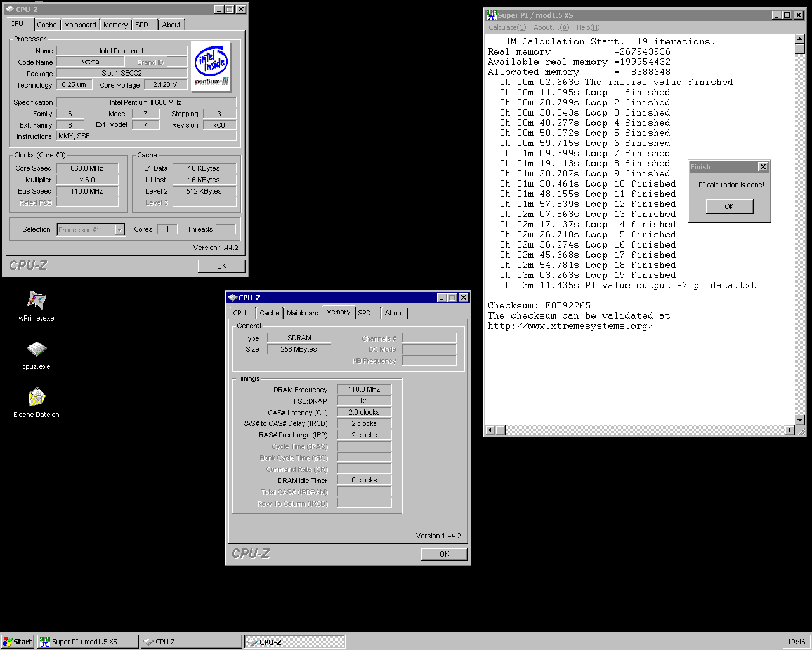Click the Bus Speed 110.0 MHz field

pos(87,191)
